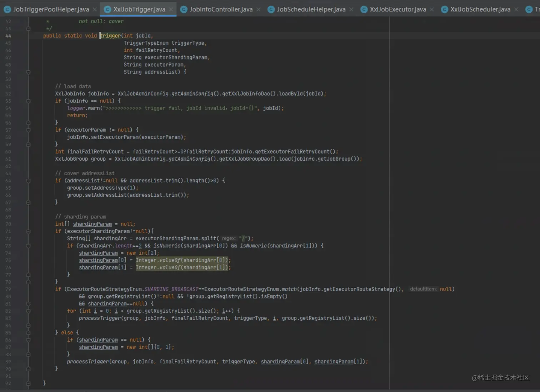Click the class icon on JobInfoController.java tab
Viewport: 540px width, 392px height.
[x=184, y=9]
